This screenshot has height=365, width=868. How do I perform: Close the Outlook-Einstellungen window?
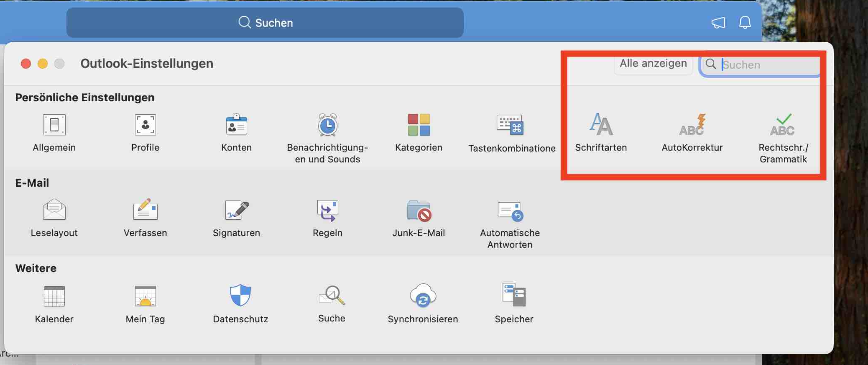[x=26, y=63]
